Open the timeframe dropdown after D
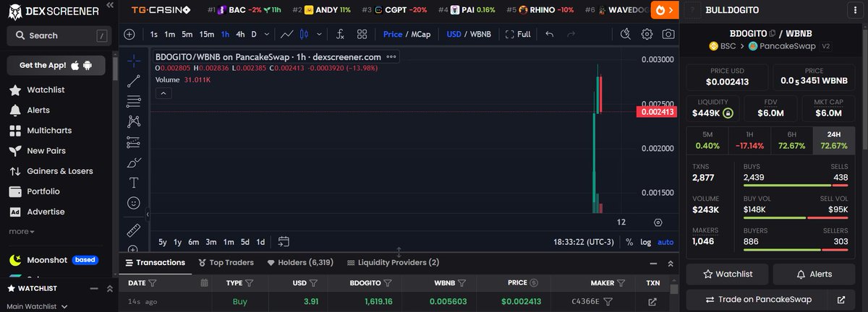868x312 pixels. (267, 34)
